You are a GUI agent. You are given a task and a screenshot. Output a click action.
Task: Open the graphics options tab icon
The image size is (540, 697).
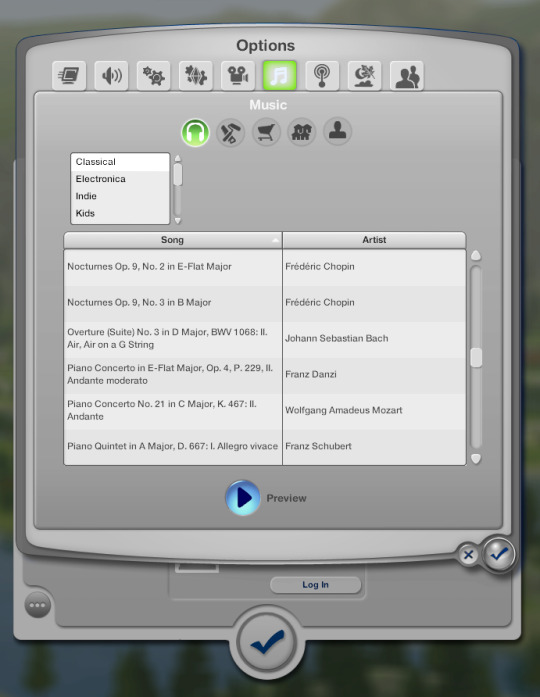click(69, 76)
